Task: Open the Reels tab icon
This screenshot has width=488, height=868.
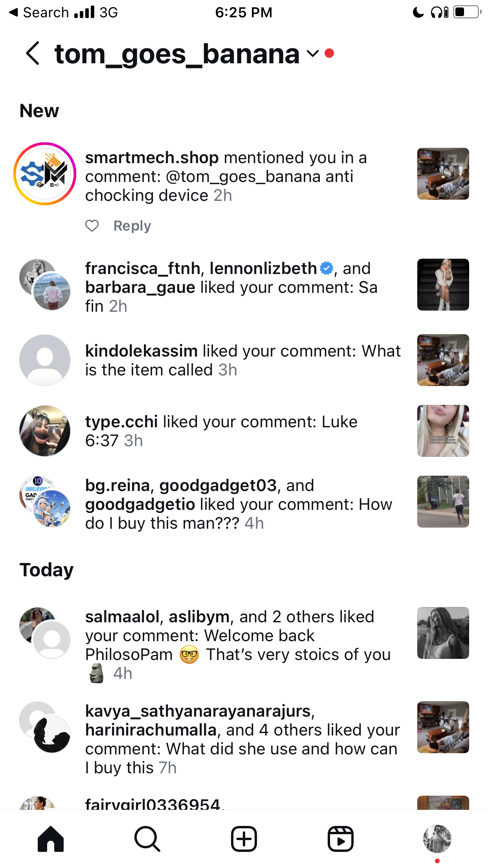Action: coord(341,839)
